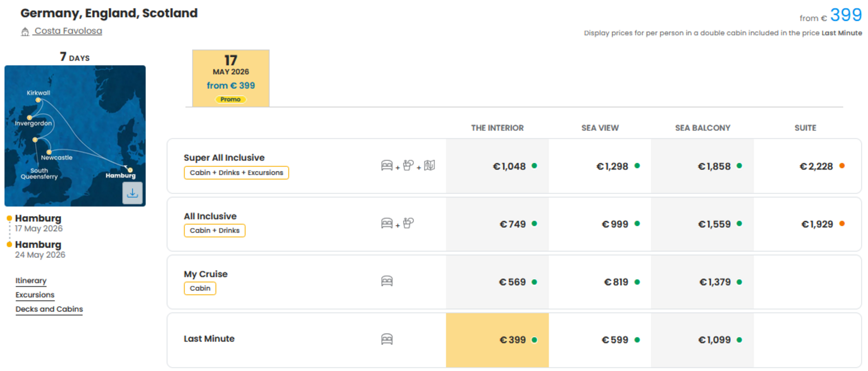Open the Excursions link
Screen dimensions: 868x371
coord(35,295)
